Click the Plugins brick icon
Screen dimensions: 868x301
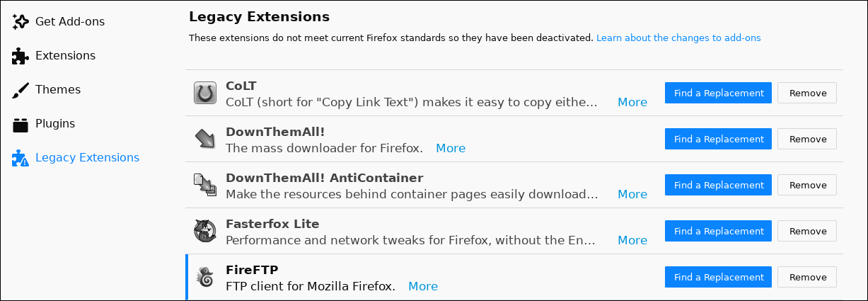(x=21, y=124)
